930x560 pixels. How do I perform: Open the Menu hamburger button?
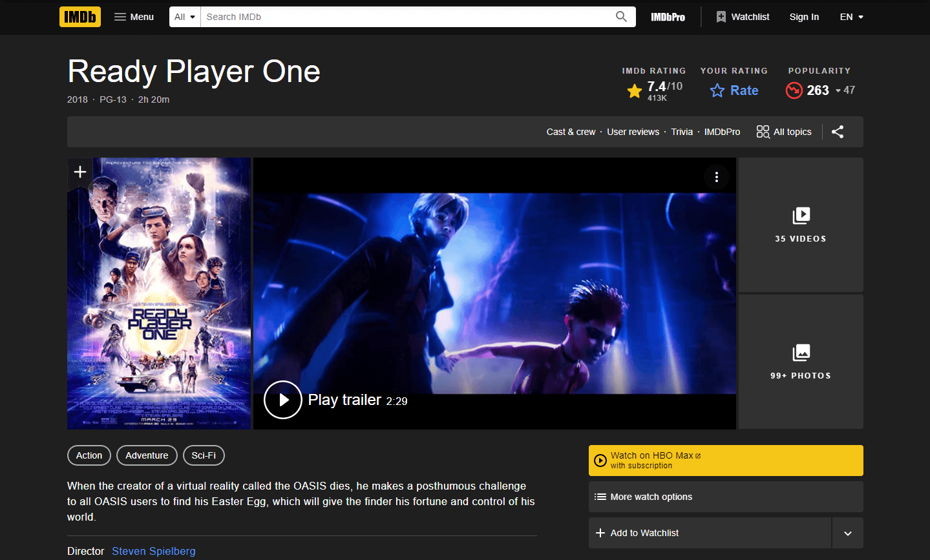134,17
